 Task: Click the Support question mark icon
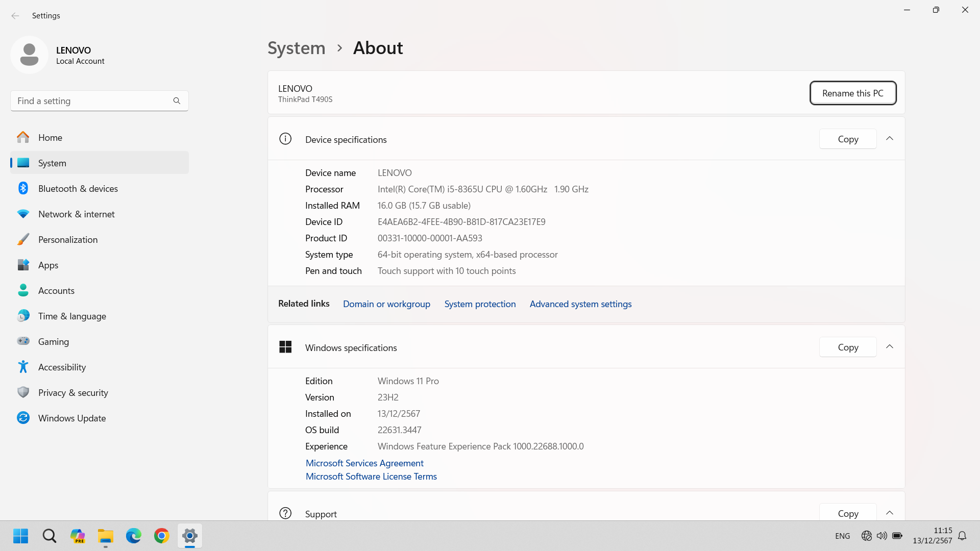click(x=285, y=513)
